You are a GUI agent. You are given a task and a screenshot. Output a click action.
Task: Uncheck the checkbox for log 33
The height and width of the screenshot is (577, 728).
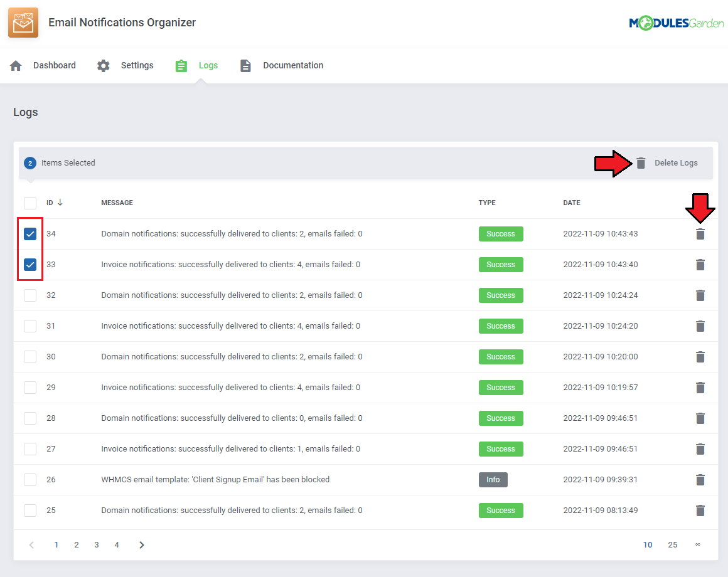(x=30, y=265)
